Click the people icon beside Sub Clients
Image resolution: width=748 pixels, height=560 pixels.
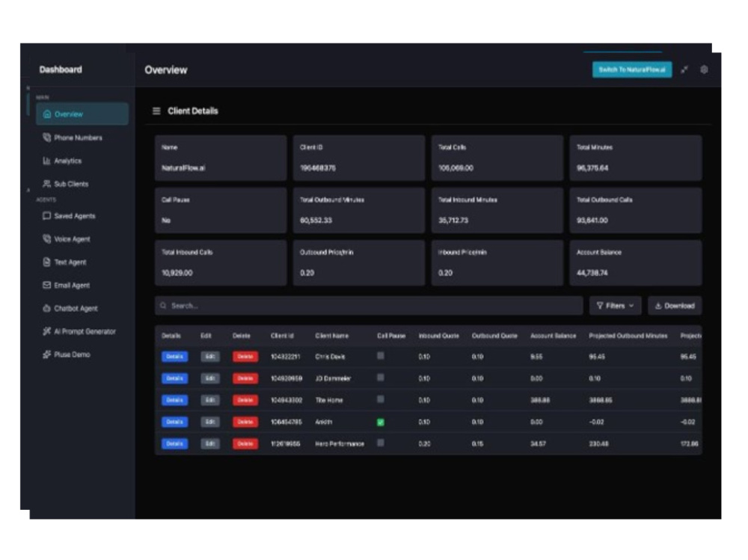(46, 184)
